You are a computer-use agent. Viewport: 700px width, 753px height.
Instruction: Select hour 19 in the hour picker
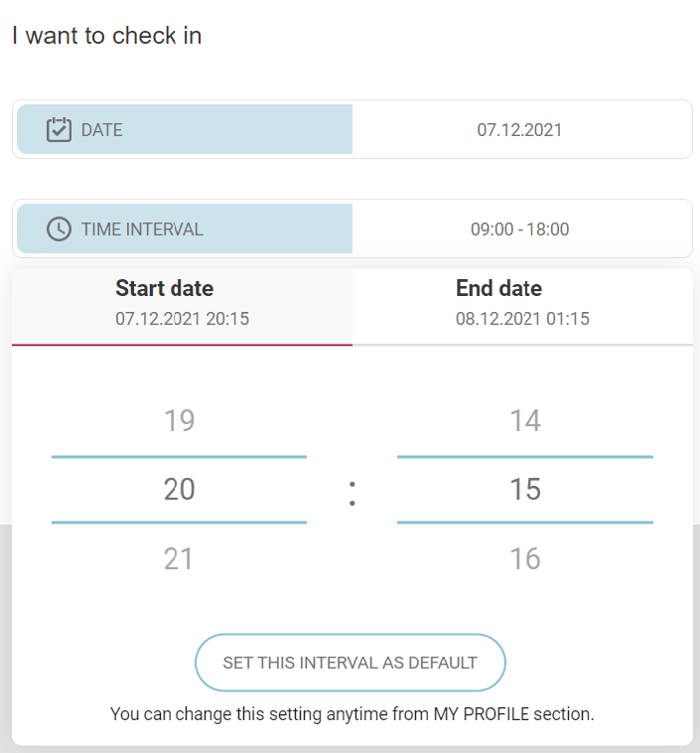[179, 421]
